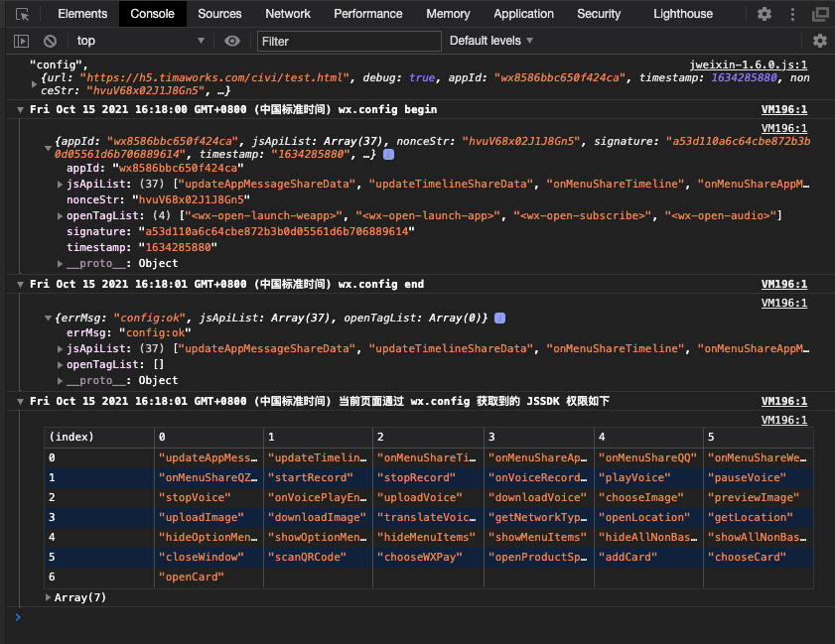
Task: Click the https://h5.timaworks.com test.html URL
Action: 214,77
